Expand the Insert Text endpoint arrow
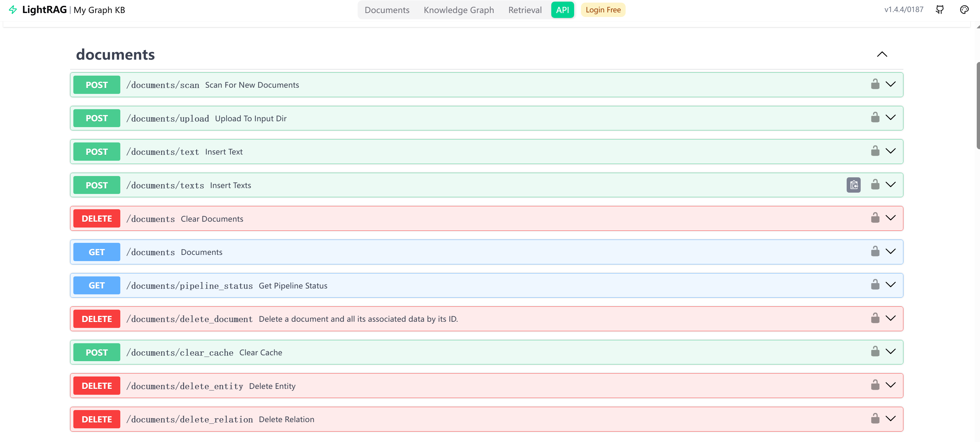This screenshot has height=442, width=980. [891, 151]
